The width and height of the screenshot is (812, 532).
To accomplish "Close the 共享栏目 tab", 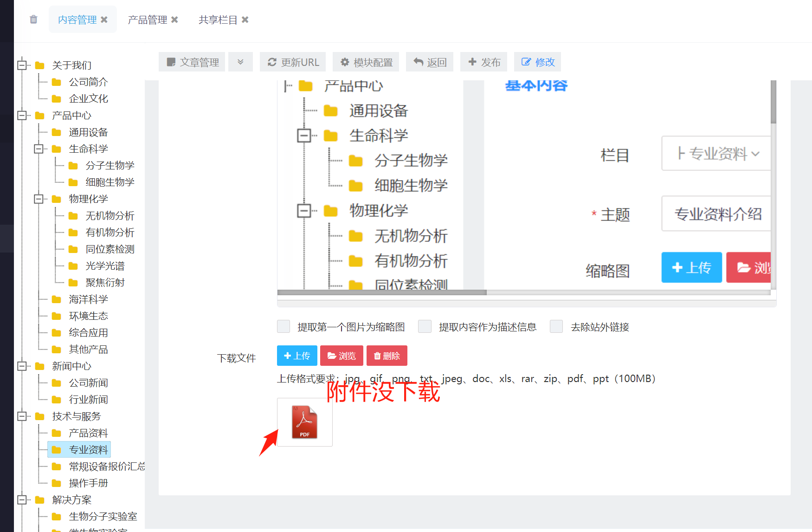I will [x=245, y=19].
